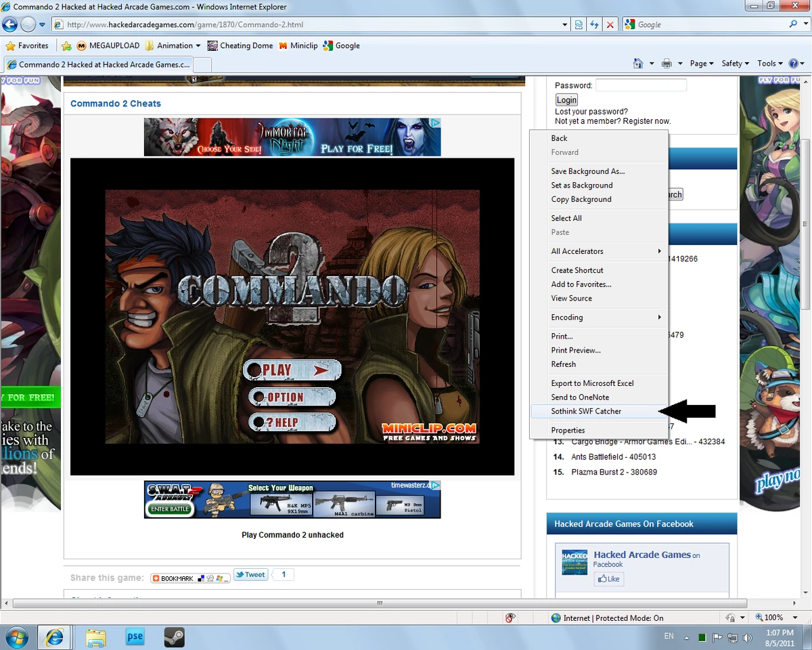Open Windows Explorer folder on taskbar
Viewport: 812px width, 650px height.
click(96, 637)
